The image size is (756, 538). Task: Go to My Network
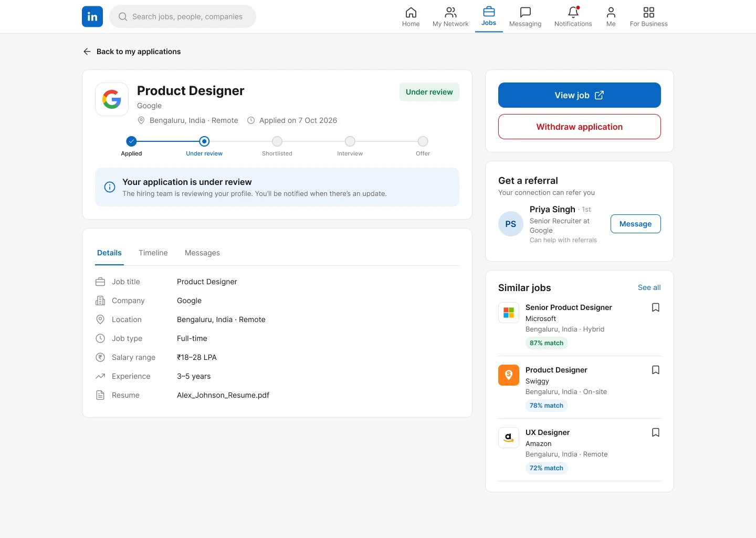[450, 17]
